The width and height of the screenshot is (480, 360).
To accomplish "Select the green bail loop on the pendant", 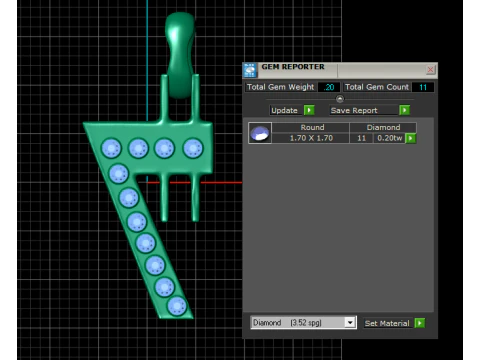I will point(180,55).
